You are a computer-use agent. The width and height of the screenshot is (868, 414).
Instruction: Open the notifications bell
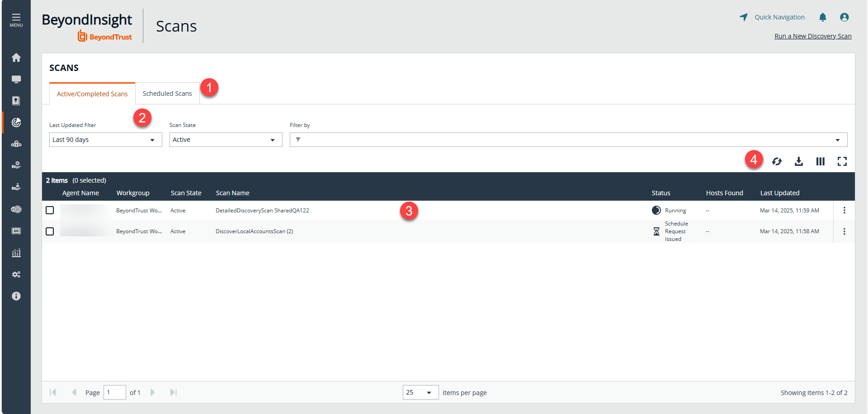[x=823, y=17]
